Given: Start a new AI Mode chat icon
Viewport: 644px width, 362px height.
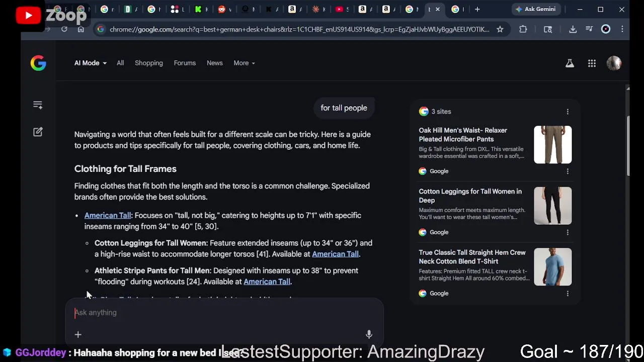Looking at the screenshot, I should 38,132.
